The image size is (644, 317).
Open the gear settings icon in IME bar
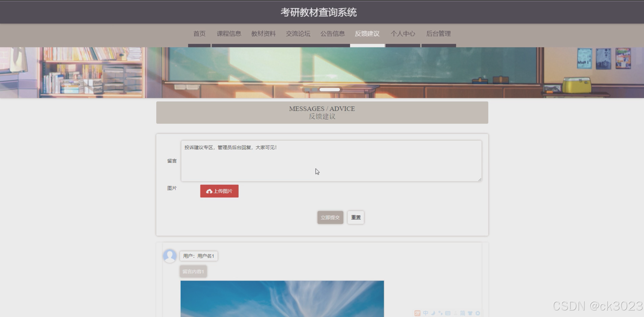coord(478,313)
